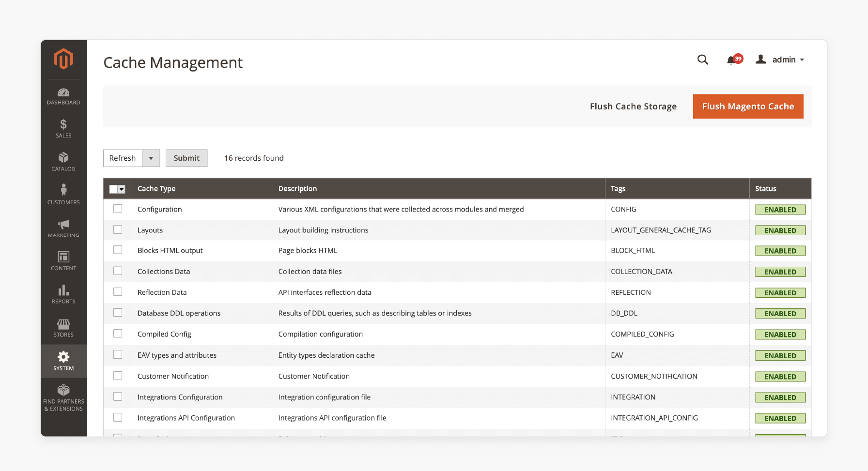The image size is (868, 471).
Task: Click the DB_DDL tag cell
Action: pos(624,313)
